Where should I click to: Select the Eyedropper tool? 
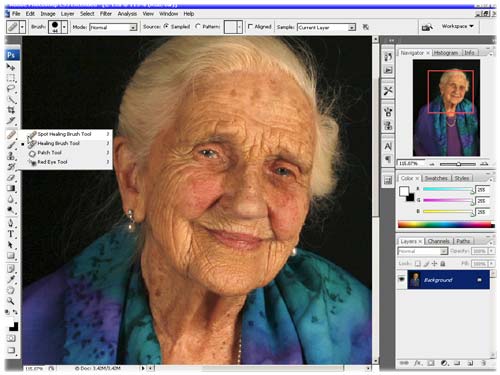(x=11, y=279)
